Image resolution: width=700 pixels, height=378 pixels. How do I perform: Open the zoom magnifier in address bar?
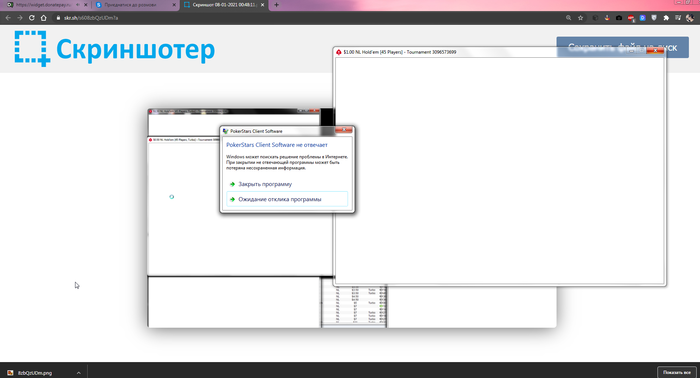point(568,18)
